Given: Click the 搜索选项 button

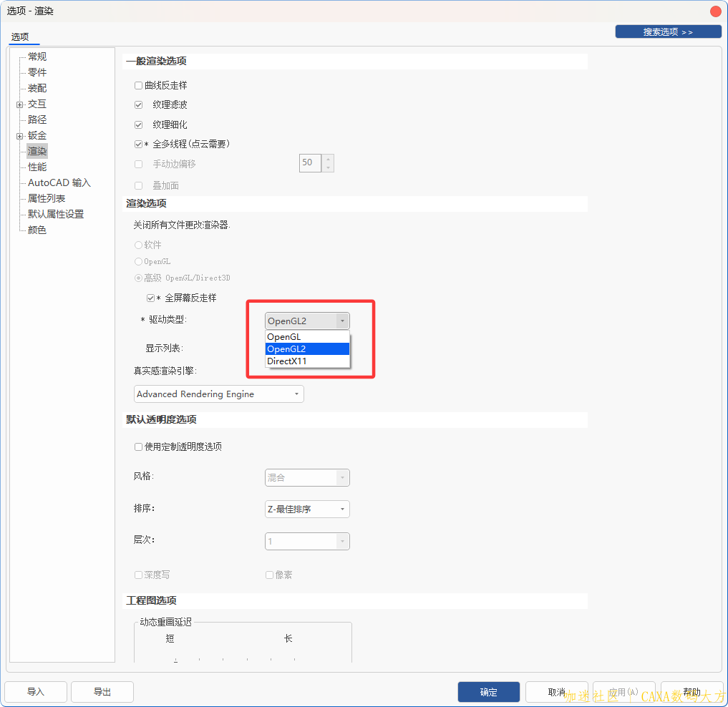Looking at the screenshot, I should (x=668, y=32).
